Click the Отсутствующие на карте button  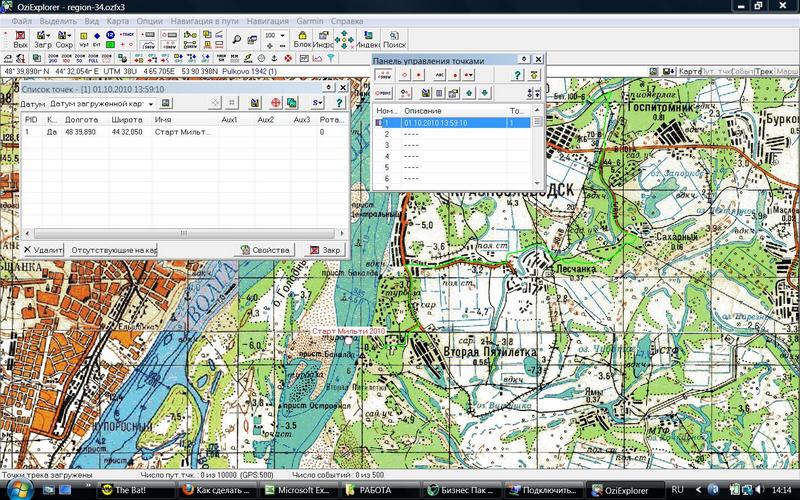113,250
